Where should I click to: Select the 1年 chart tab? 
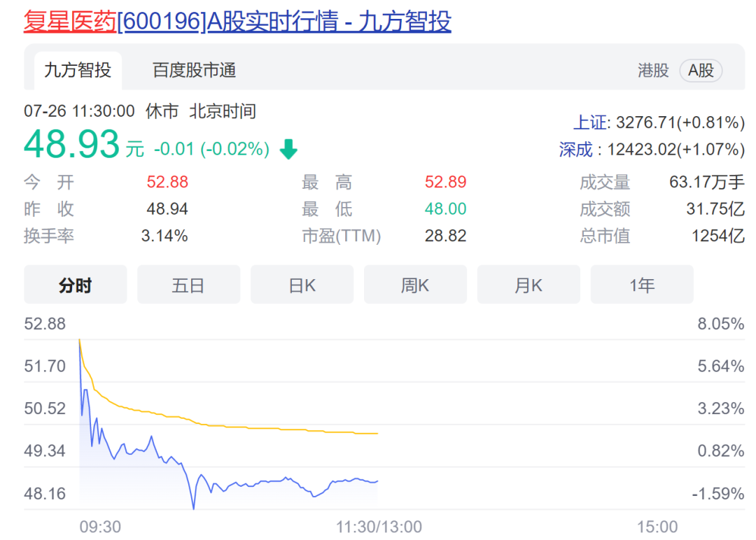click(642, 285)
